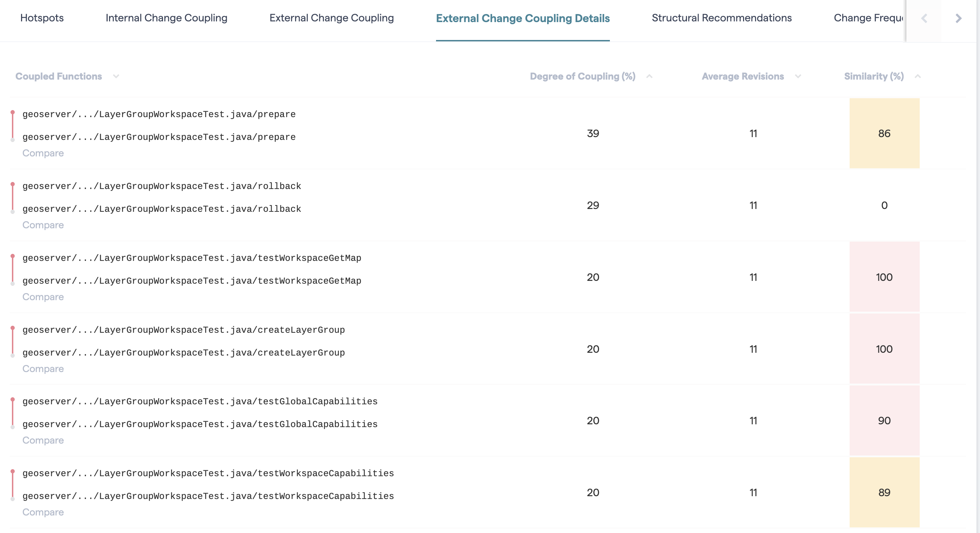This screenshot has height=533, width=980.
Task: Compare the createLayerGroup functions
Action: (x=43, y=369)
